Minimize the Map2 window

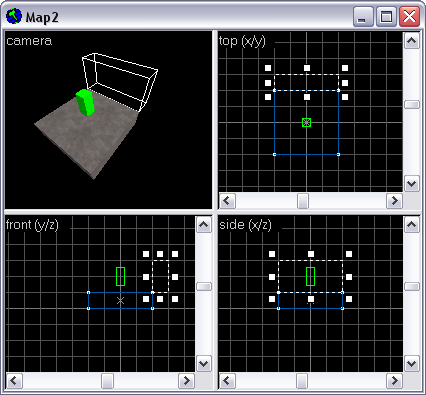[363, 16]
